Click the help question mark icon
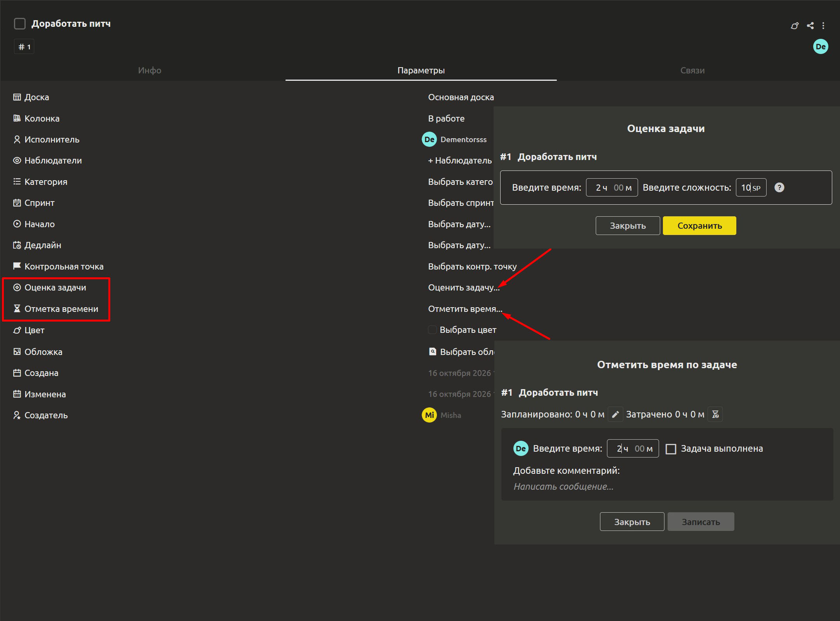Screen dimensions: 840x621 click(x=779, y=188)
